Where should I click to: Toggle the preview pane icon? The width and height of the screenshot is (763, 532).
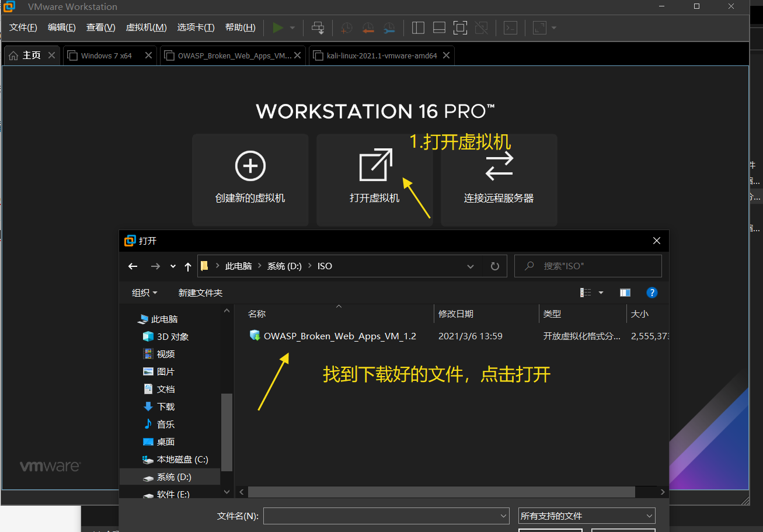point(625,293)
